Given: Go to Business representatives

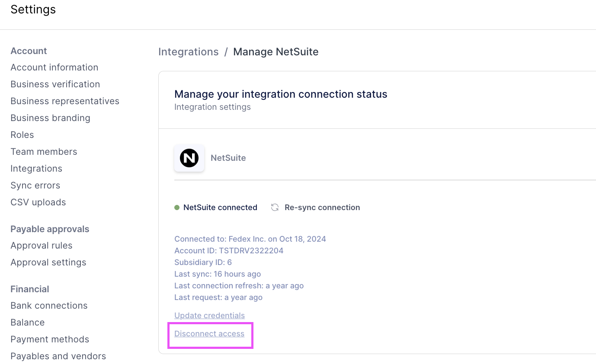Looking at the screenshot, I should point(65,101).
